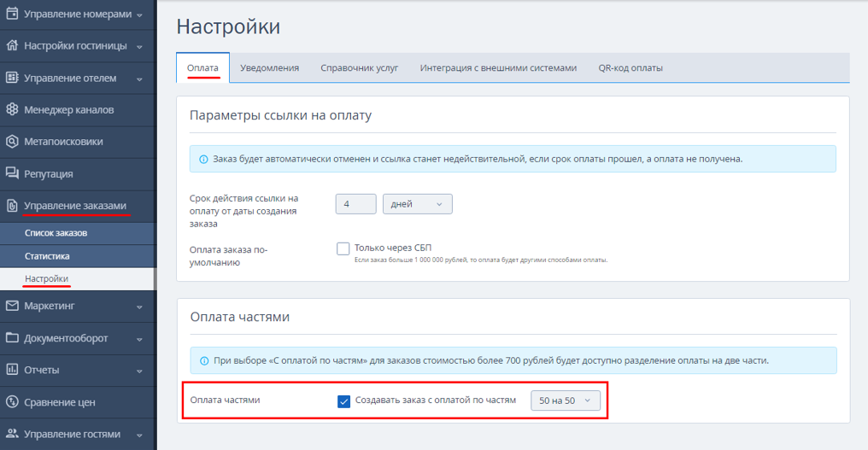Expand the Отчеты chevron
The width and height of the screenshot is (868, 450).
coord(139,371)
